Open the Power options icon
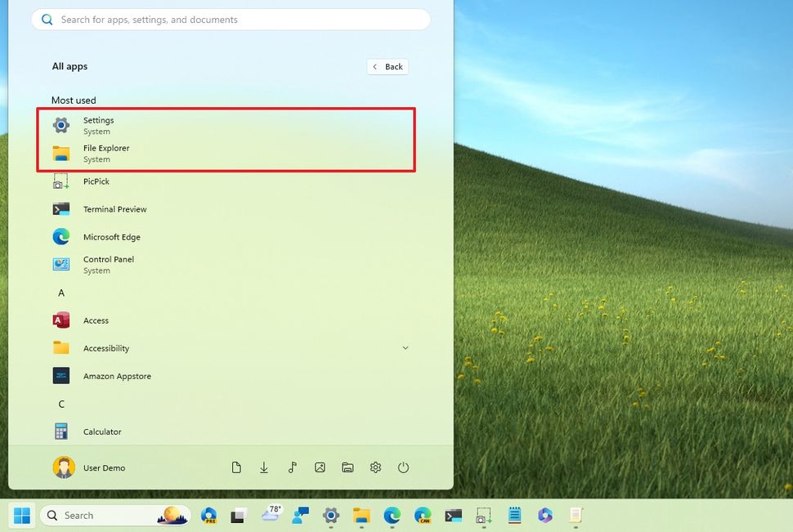Viewport: 793px width, 532px height. (x=404, y=467)
